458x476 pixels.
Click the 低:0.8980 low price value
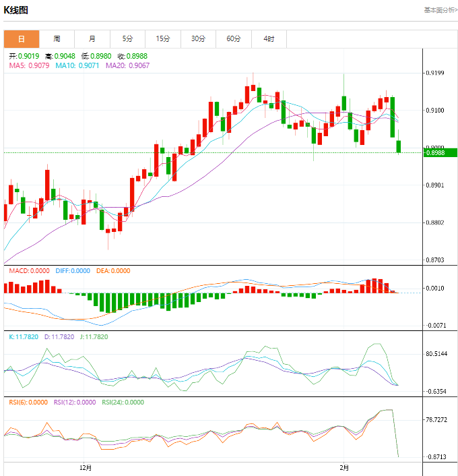(96, 56)
